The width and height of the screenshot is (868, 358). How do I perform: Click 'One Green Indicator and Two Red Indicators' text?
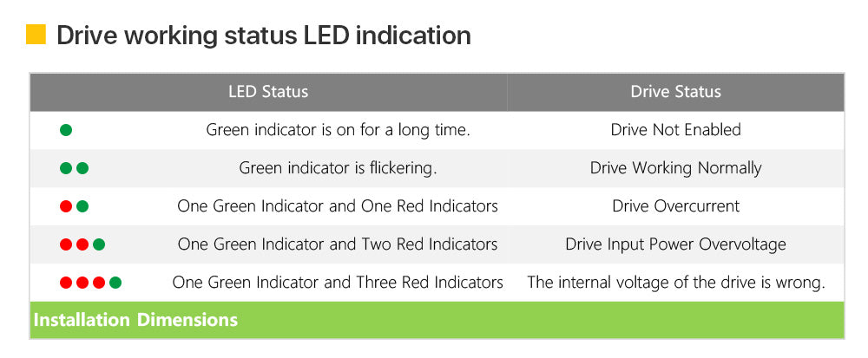click(338, 244)
